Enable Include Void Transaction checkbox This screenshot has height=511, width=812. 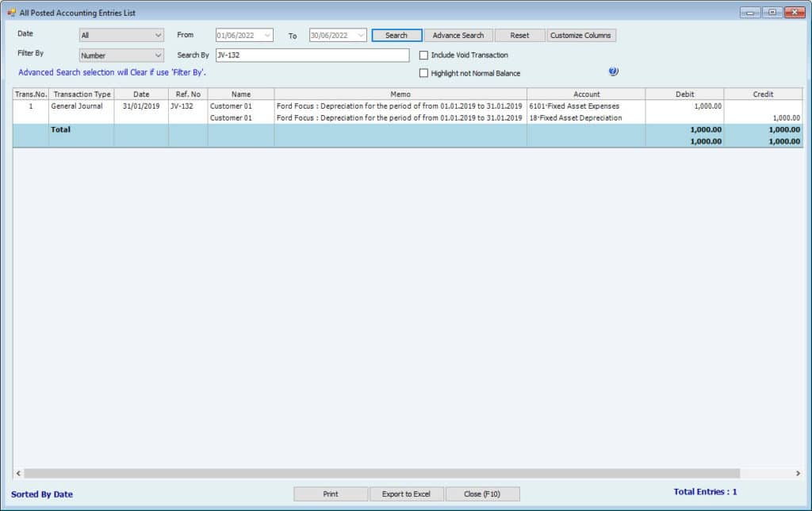tap(423, 56)
